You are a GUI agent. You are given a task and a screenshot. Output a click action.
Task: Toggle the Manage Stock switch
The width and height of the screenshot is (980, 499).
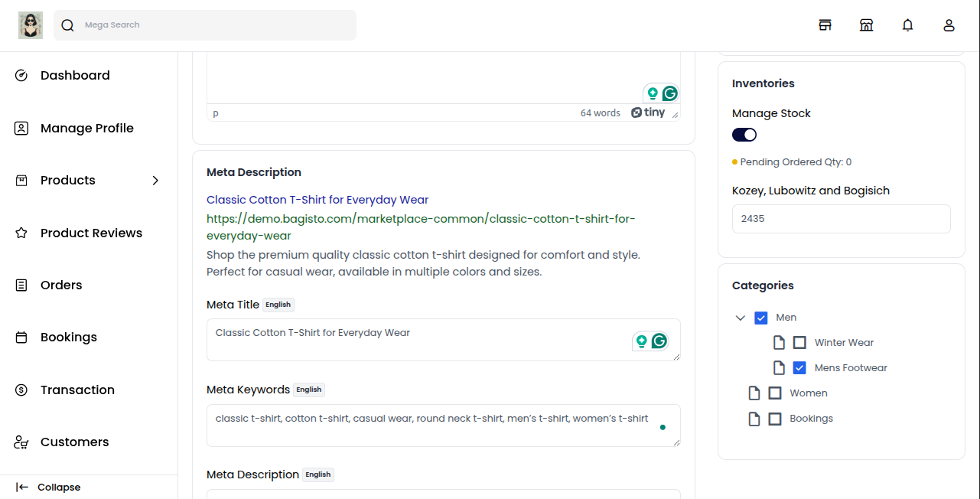(x=744, y=135)
